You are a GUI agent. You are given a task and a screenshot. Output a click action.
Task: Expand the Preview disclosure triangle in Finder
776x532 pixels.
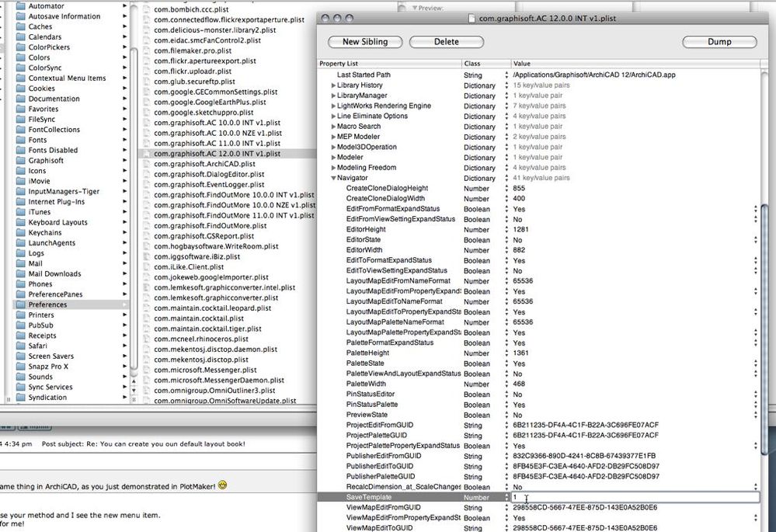[x=414, y=9]
